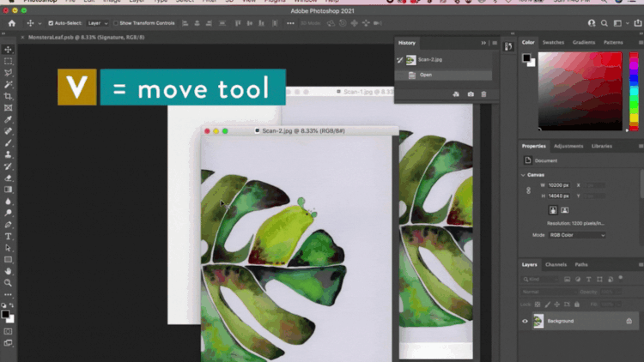Viewport: 644px width, 362px height.
Task: Select the Type tool
Action: tap(8, 237)
